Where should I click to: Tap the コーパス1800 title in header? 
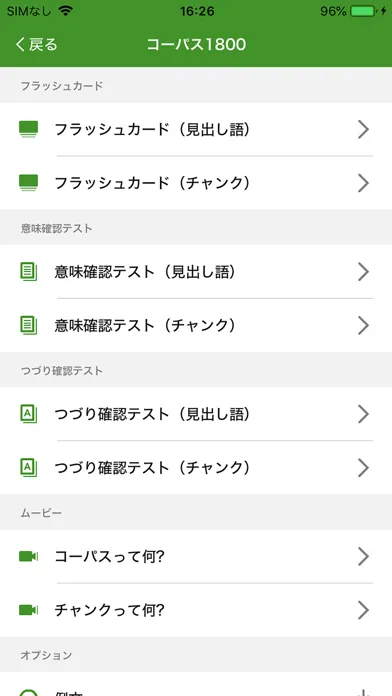(x=196, y=44)
